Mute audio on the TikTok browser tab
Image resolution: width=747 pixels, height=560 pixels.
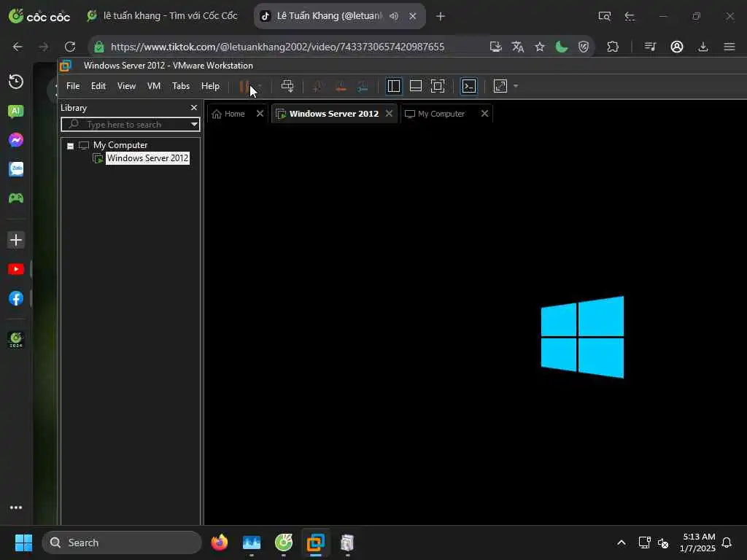pos(393,16)
